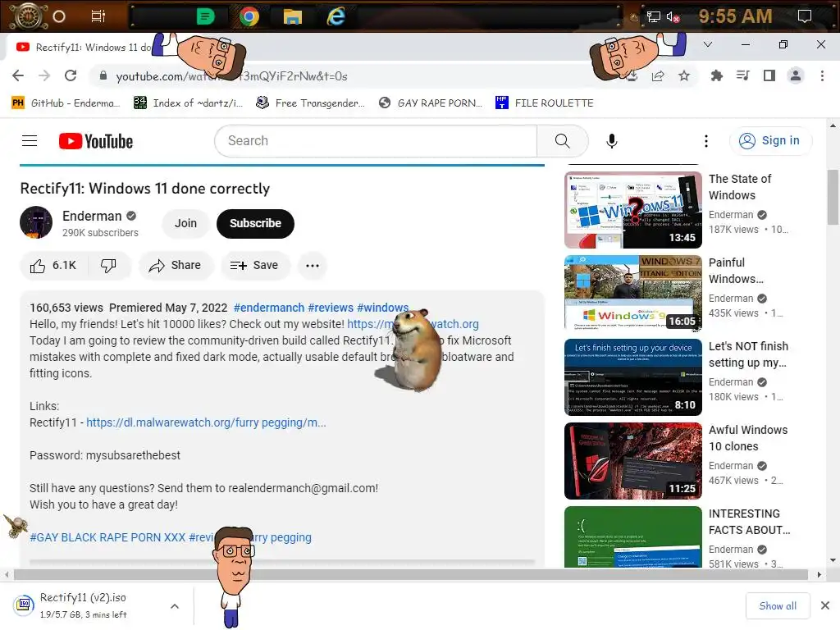Unmute the muted volume tray icon
The image size is (840, 630).
coord(673,17)
